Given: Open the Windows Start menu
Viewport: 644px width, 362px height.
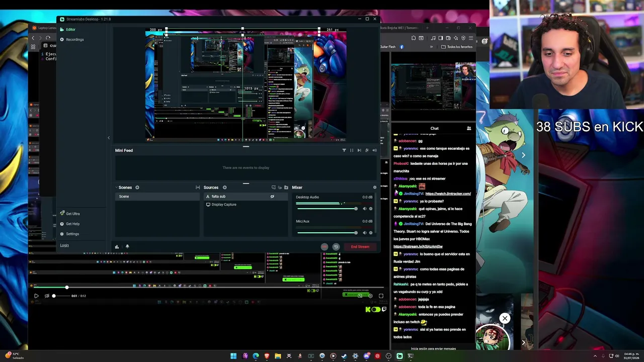Looking at the screenshot, I should (233, 356).
